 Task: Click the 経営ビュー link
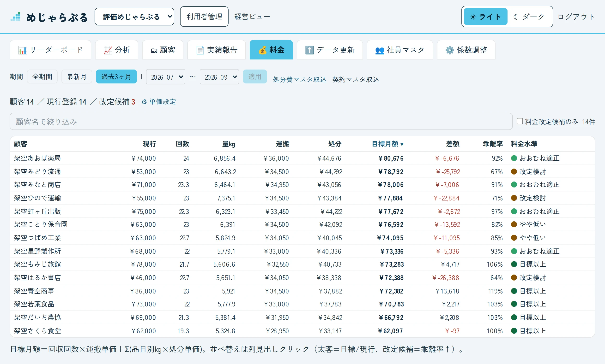252,17
